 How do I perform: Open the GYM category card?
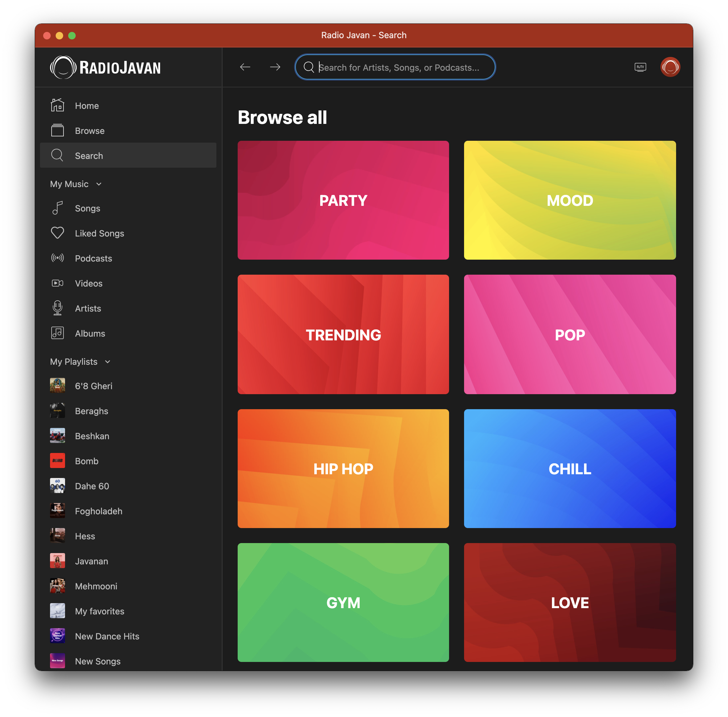[x=343, y=603]
